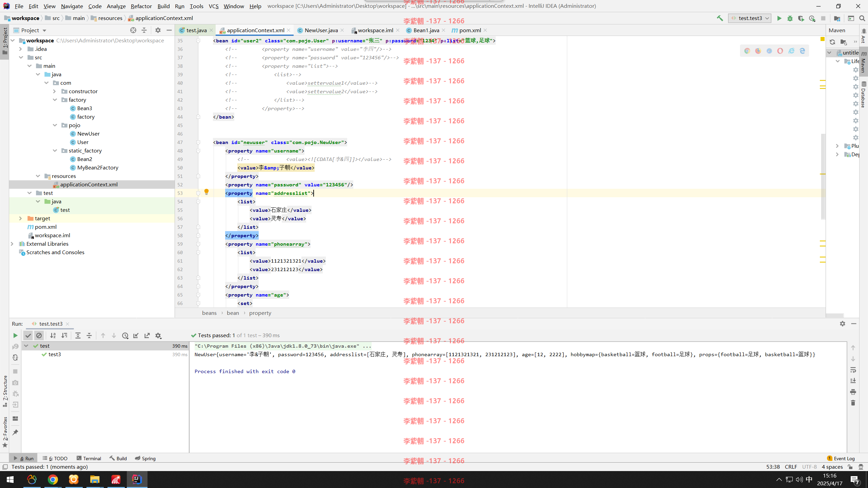This screenshot has height=488, width=868.
Task: Open in Firefox browser icon
Action: pos(758,51)
